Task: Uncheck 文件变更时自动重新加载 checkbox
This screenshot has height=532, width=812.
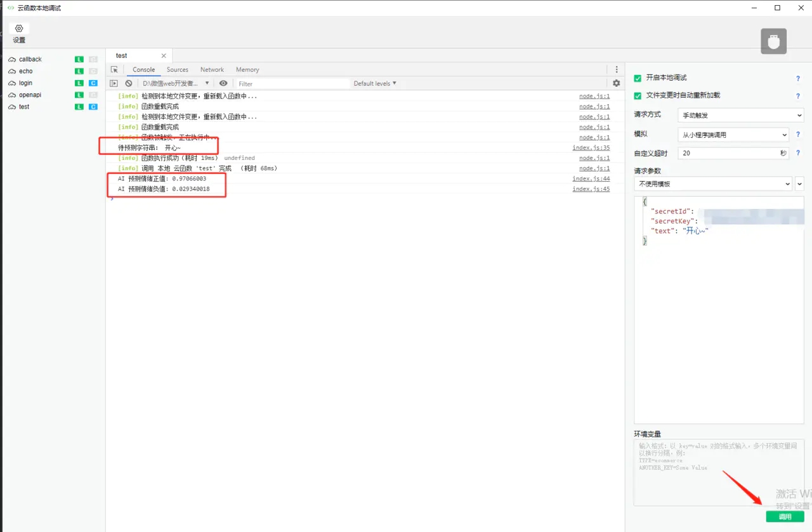Action: pyautogui.click(x=638, y=96)
